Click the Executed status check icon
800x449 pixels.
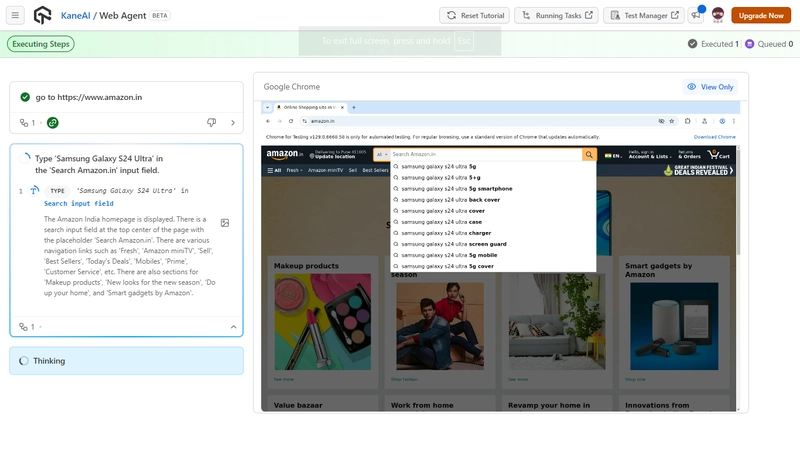(x=692, y=44)
